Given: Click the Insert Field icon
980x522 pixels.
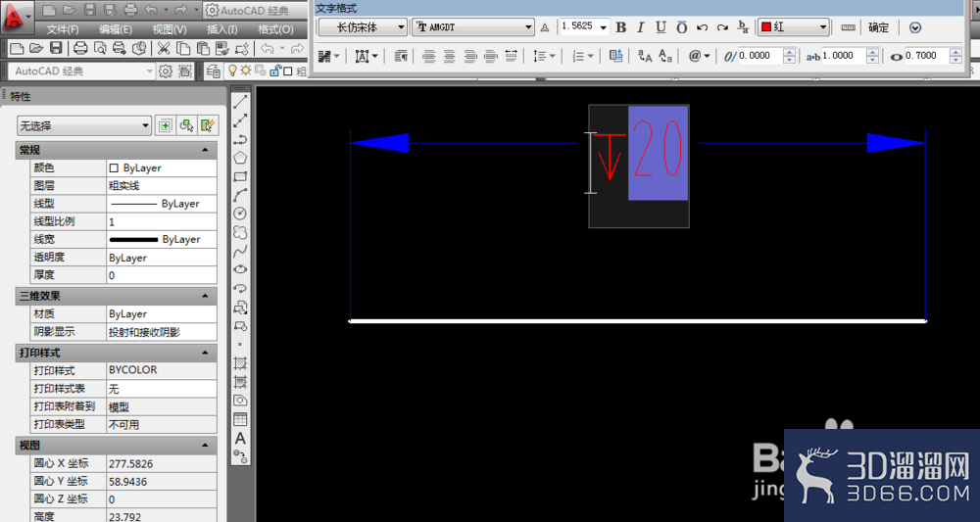Looking at the screenshot, I should click(x=615, y=56).
